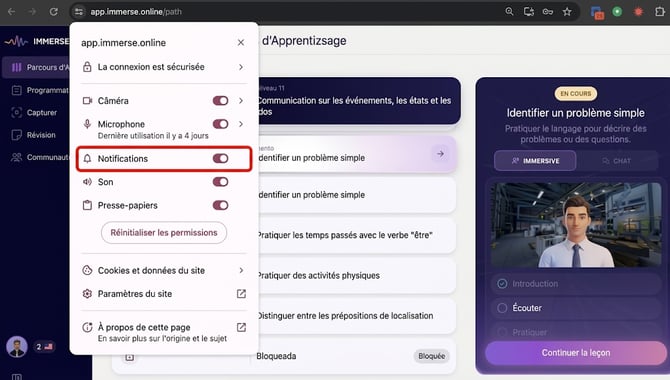Click the user avatar in sidebar
The width and height of the screenshot is (670, 380).
[x=17, y=347]
